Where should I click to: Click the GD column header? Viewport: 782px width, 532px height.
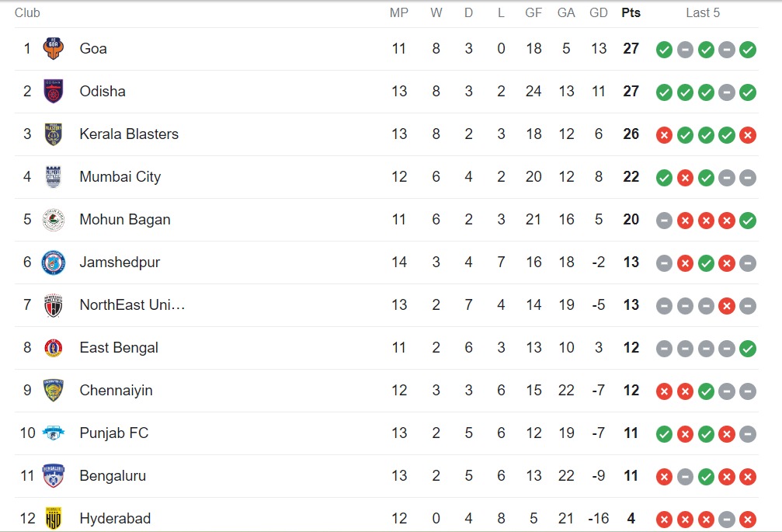click(598, 13)
